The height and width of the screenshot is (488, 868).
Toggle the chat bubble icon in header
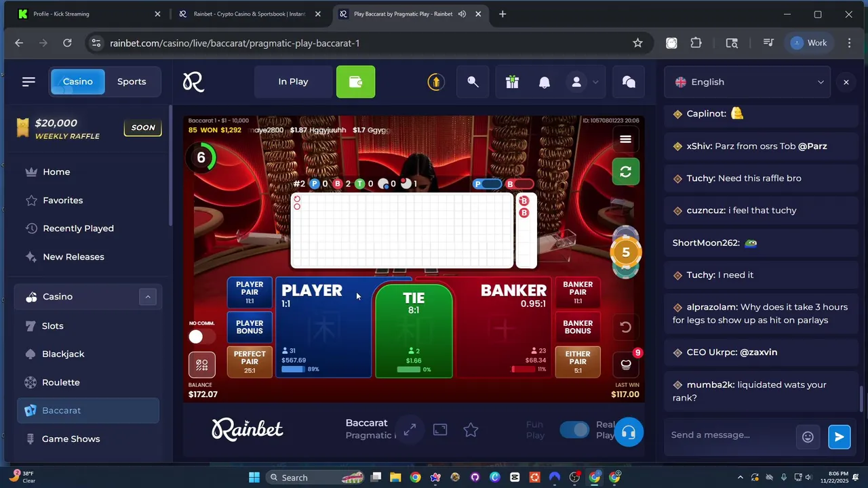click(x=629, y=82)
